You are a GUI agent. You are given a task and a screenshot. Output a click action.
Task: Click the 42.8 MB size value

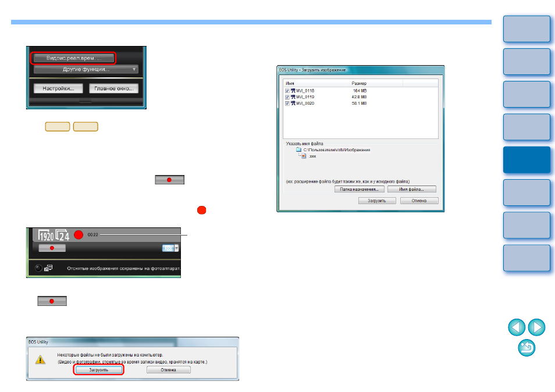coord(359,97)
